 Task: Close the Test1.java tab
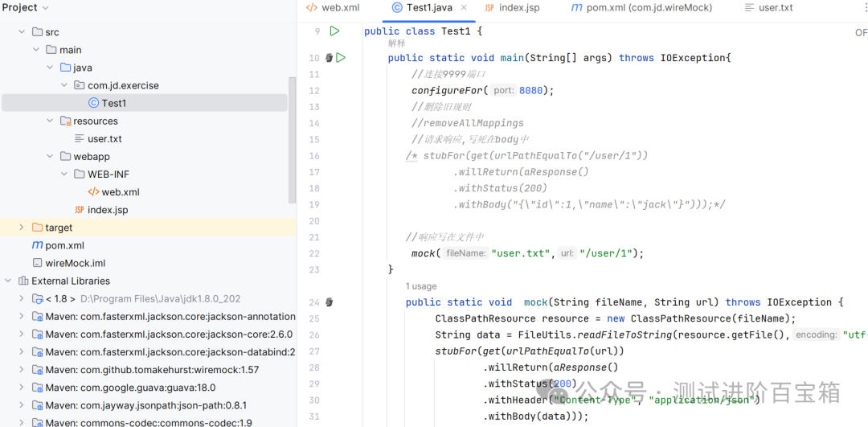(x=464, y=8)
